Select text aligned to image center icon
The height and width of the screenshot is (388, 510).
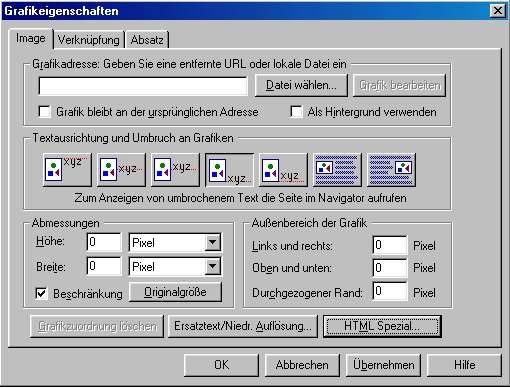(121, 170)
